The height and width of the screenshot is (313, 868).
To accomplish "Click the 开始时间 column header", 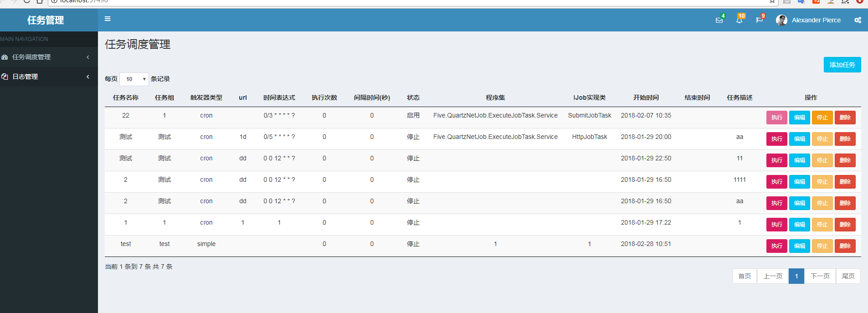I will coord(646,97).
